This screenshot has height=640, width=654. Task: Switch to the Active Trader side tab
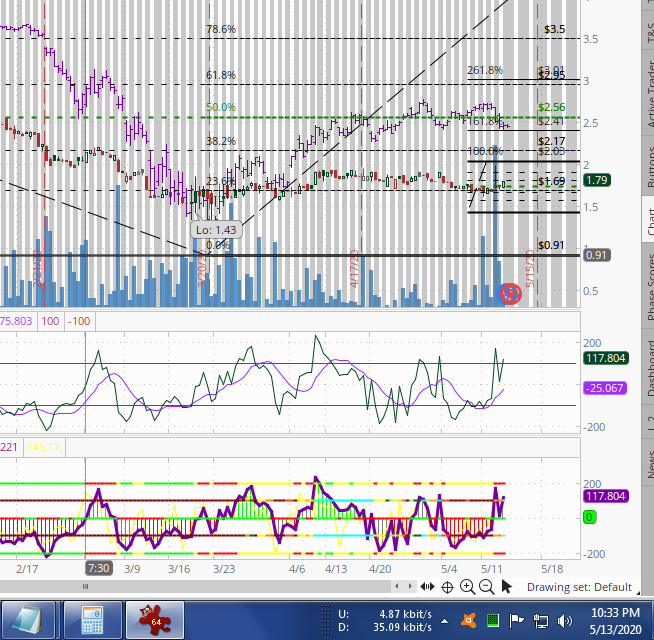[646, 95]
